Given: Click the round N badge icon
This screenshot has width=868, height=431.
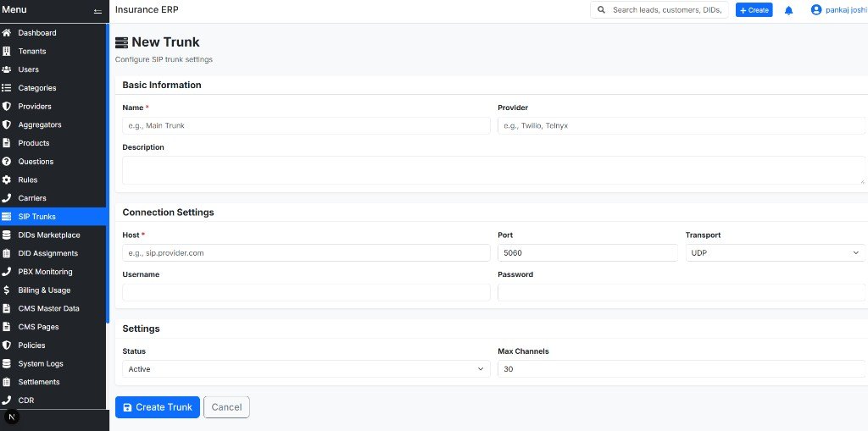Looking at the screenshot, I should click(12, 417).
